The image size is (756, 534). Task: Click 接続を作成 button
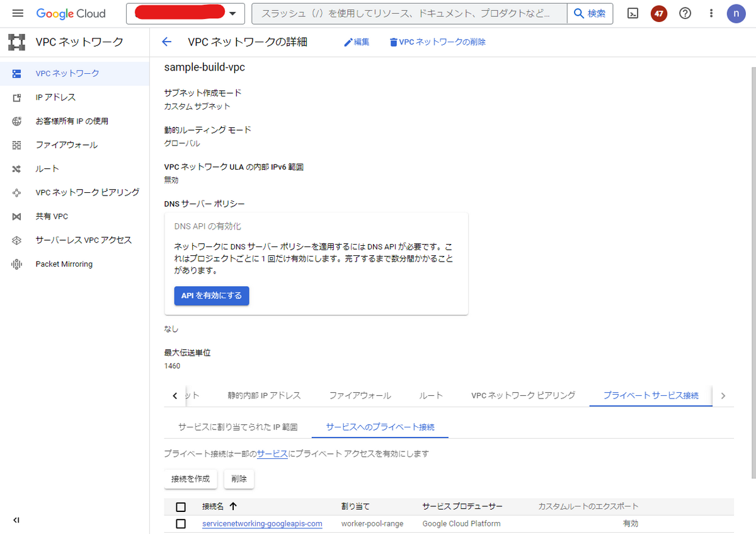[191, 479]
